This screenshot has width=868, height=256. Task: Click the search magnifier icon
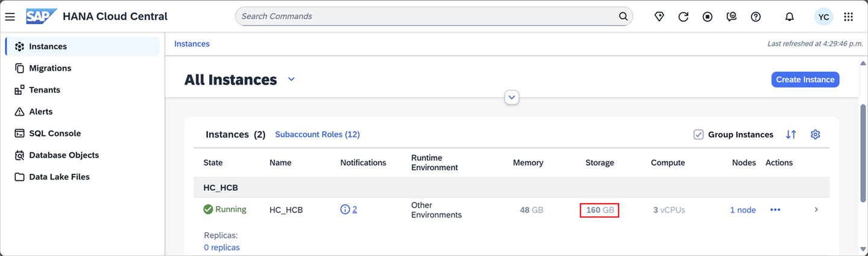pos(623,16)
